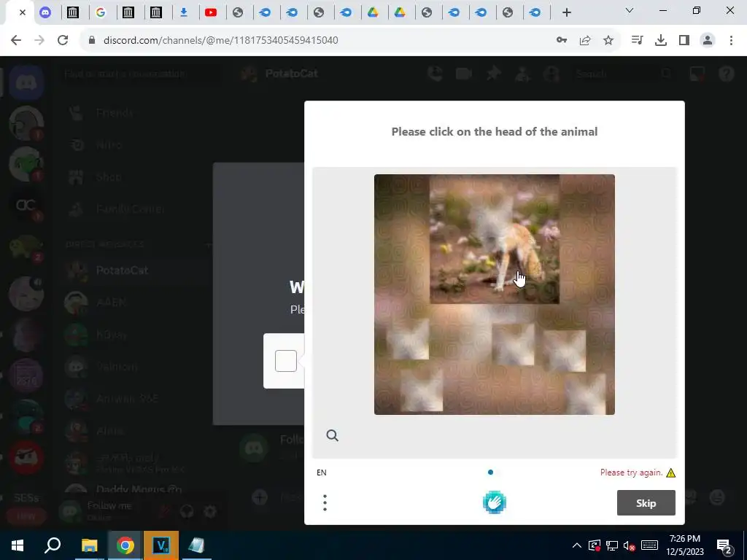The height and width of the screenshot is (560, 747).
Task: Show hidden system tray icons
Action: (576, 545)
